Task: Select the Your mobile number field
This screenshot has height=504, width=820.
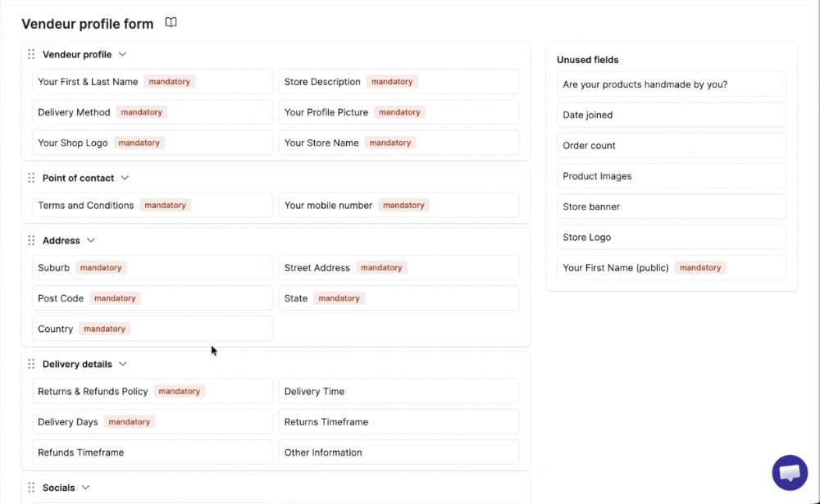Action: 399,206
